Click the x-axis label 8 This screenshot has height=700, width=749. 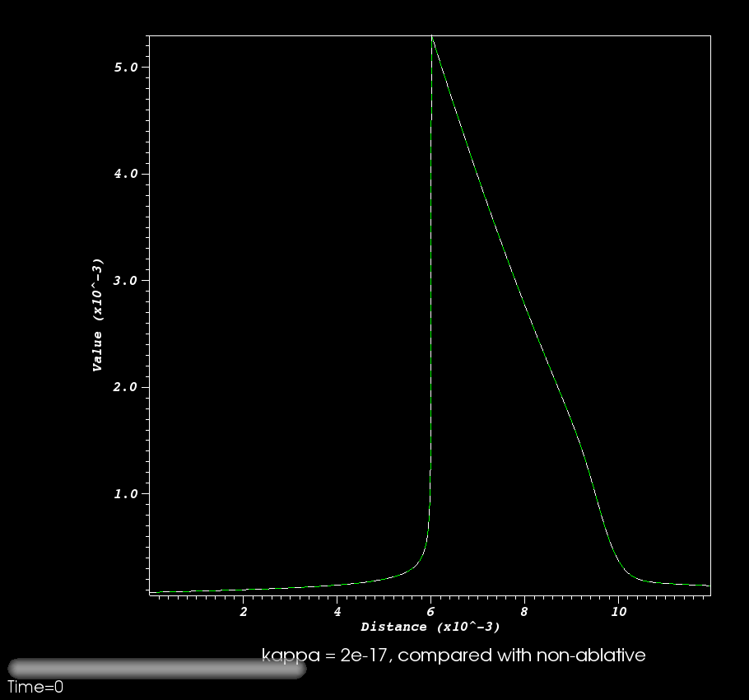(x=524, y=612)
